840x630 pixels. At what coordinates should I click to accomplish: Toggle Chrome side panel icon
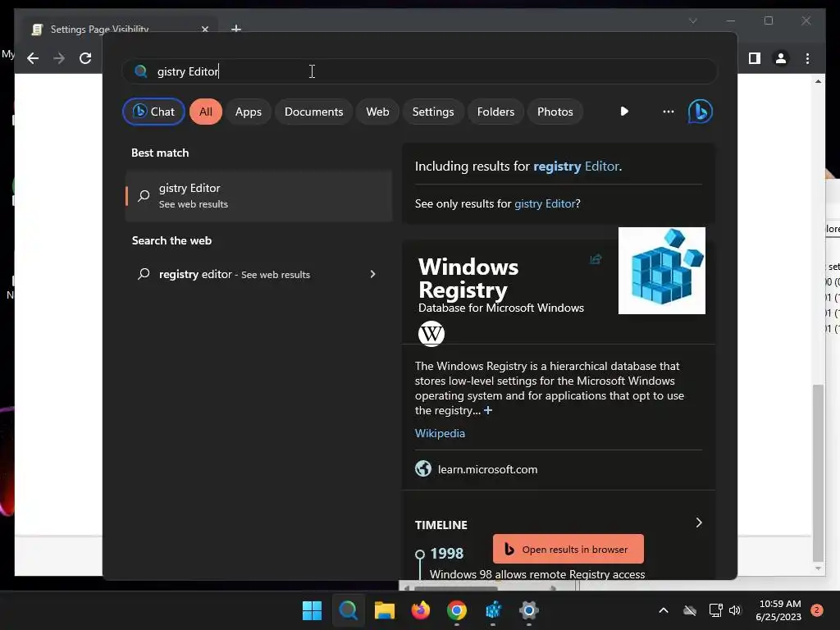coord(755,58)
